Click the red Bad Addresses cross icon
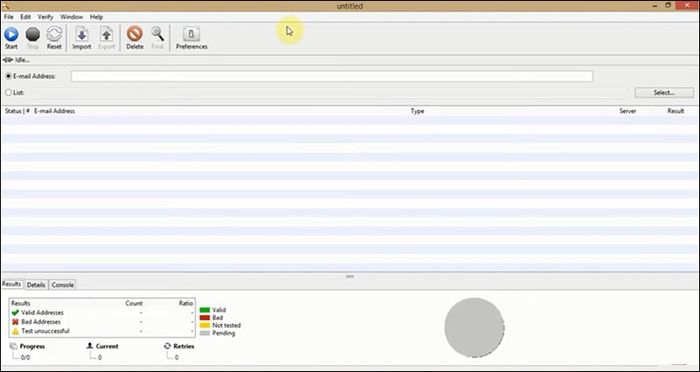Screen dimensions: 700x372 [15, 322]
